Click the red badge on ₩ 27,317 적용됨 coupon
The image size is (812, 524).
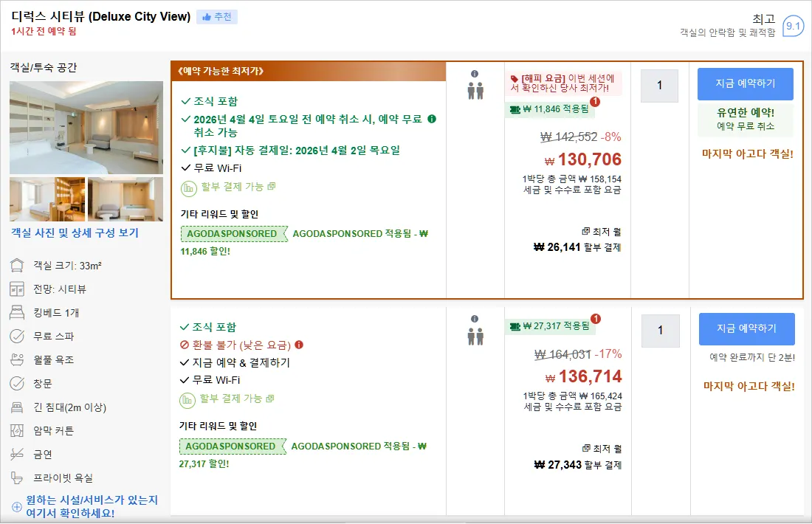(x=596, y=319)
